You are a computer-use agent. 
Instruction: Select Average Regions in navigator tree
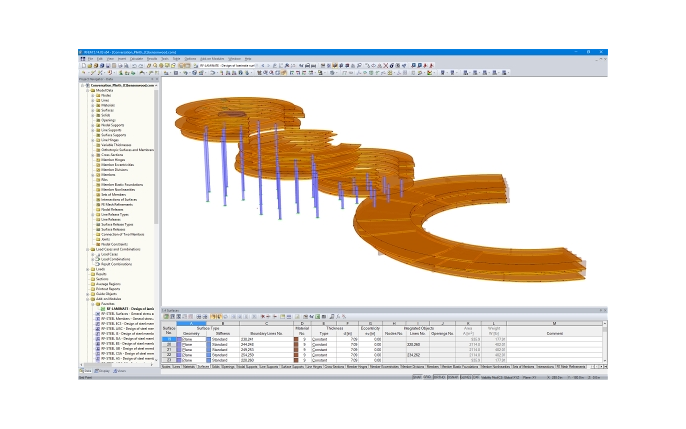click(x=108, y=284)
